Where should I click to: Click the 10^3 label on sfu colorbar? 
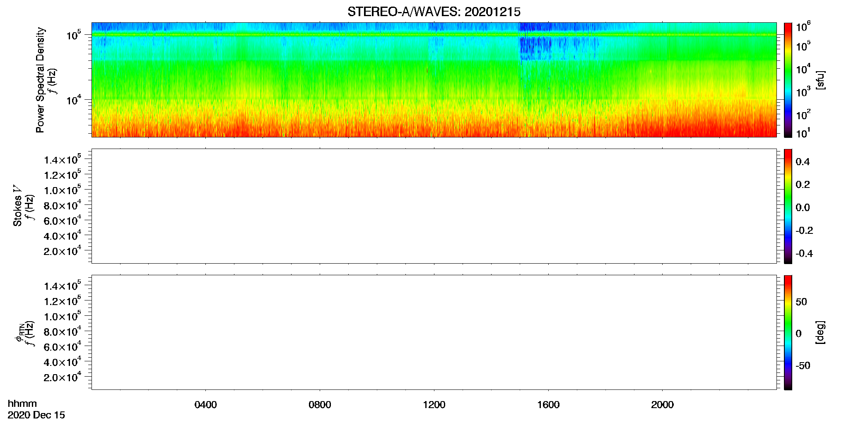pos(803,92)
